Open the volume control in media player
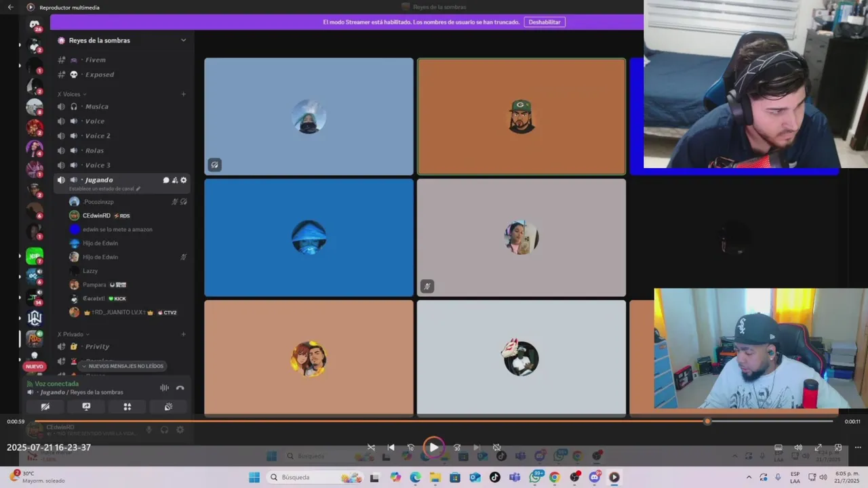This screenshot has width=868, height=488. 798,447
